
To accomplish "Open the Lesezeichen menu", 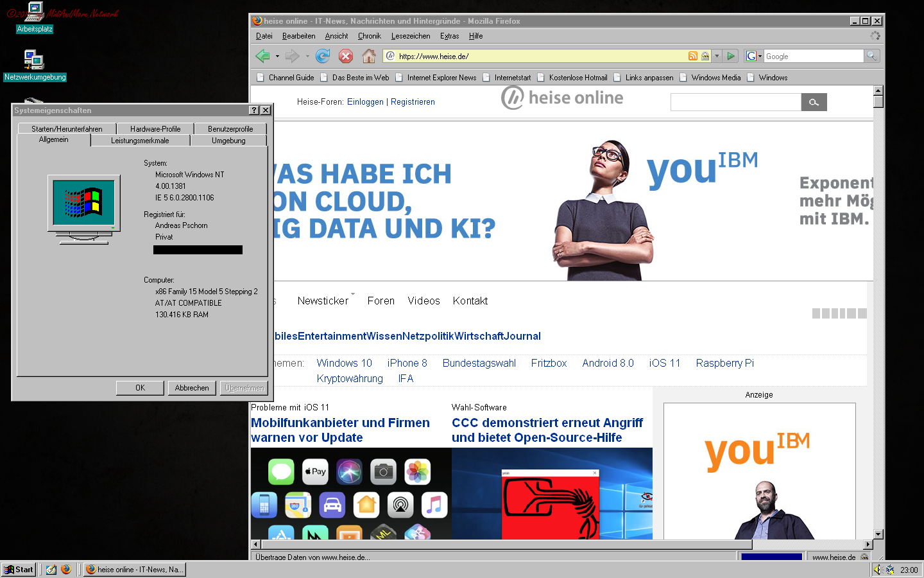I will pos(410,36).
